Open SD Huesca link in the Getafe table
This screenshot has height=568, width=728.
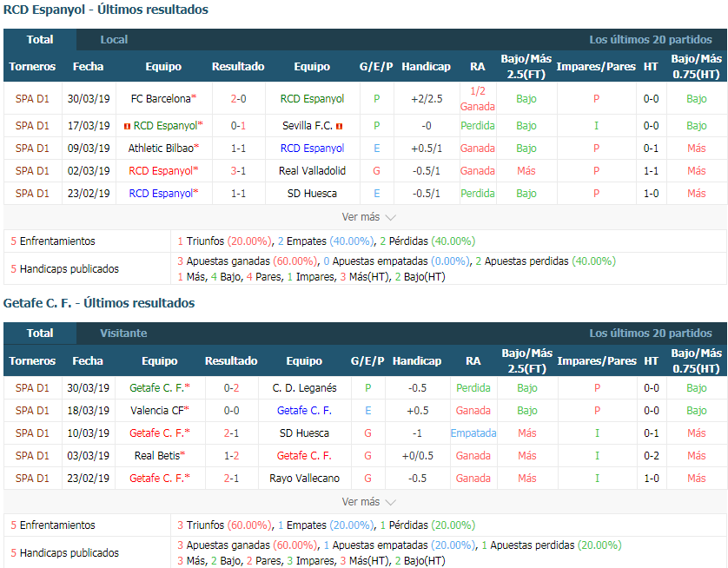pyautogui.click(x=304, y=433)
